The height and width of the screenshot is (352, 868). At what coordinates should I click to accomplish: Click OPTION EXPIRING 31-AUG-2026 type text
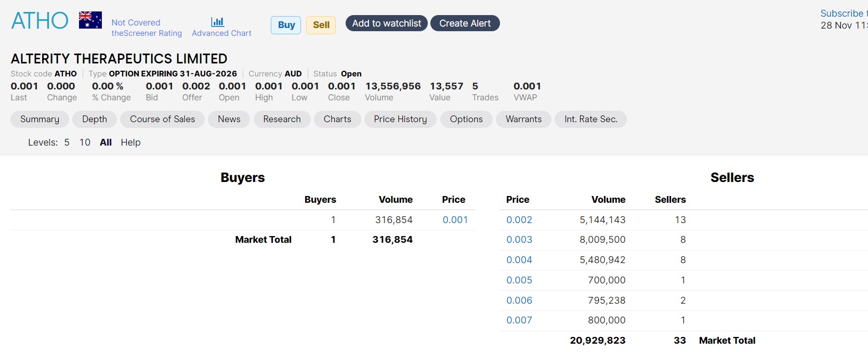173,74
